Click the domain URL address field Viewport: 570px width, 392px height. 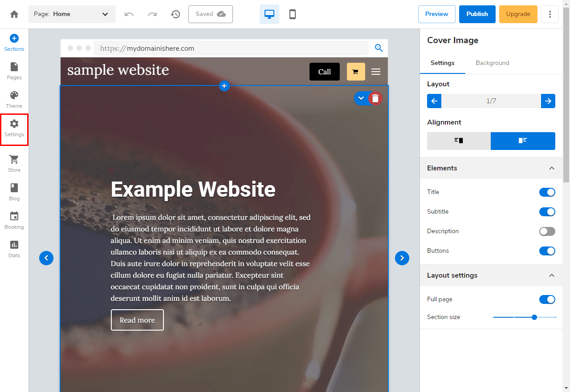231,48
